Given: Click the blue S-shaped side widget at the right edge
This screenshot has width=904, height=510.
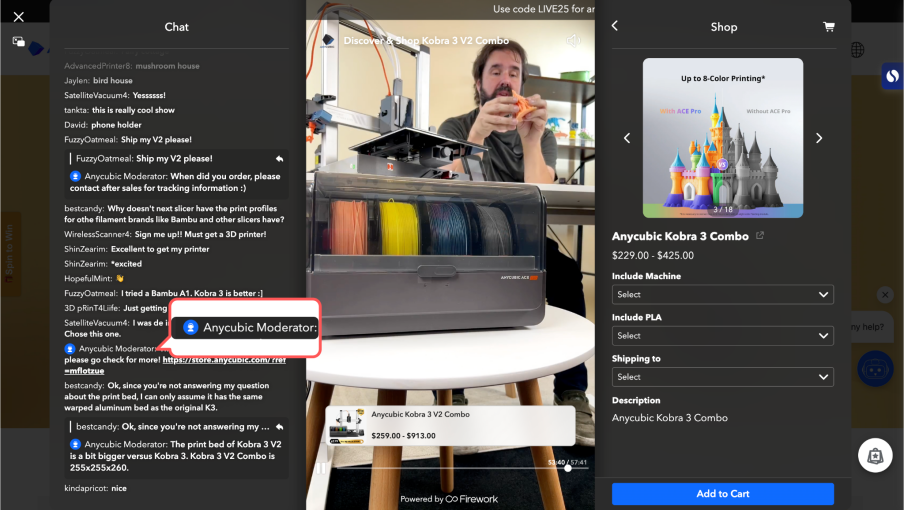Looking at the screenshot, I should (x=892, y=76).
